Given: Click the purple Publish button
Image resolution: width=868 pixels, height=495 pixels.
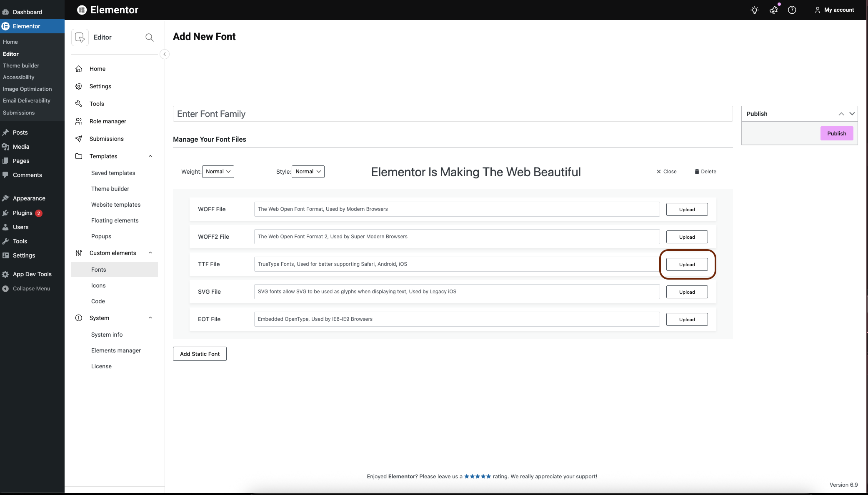Looking at the screenshot, I should click(836, 133).
